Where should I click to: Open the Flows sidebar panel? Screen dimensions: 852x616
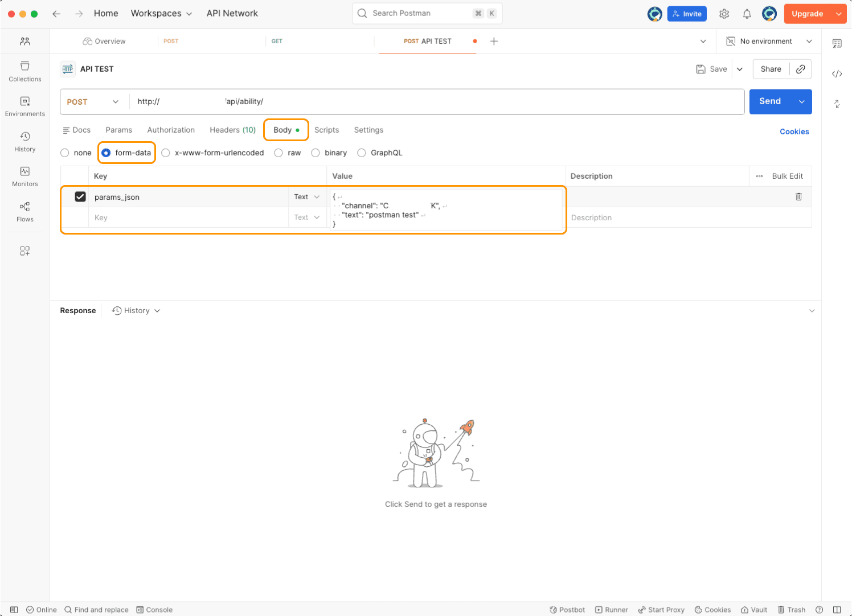click(x=25, y=212)
